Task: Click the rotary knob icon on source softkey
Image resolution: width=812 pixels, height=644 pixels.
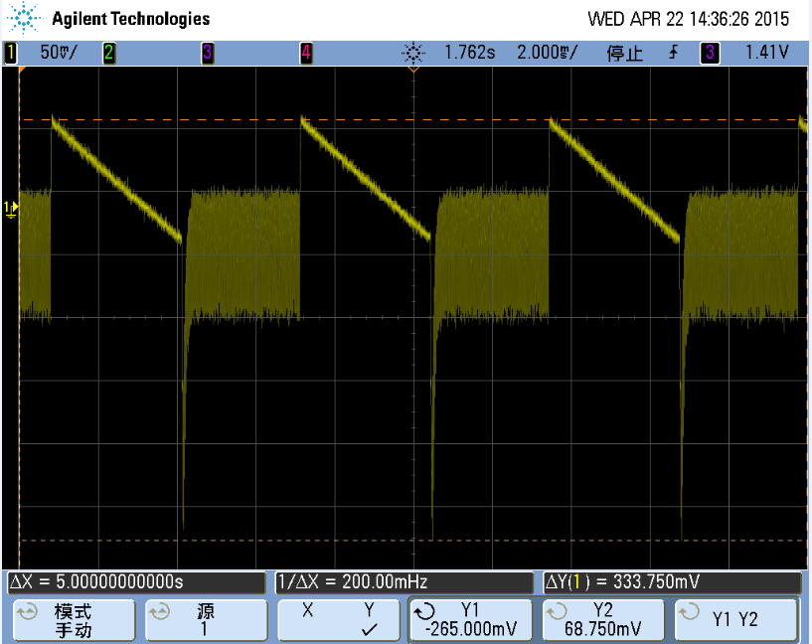Action: pyautogui.click(x=159, y=612)
